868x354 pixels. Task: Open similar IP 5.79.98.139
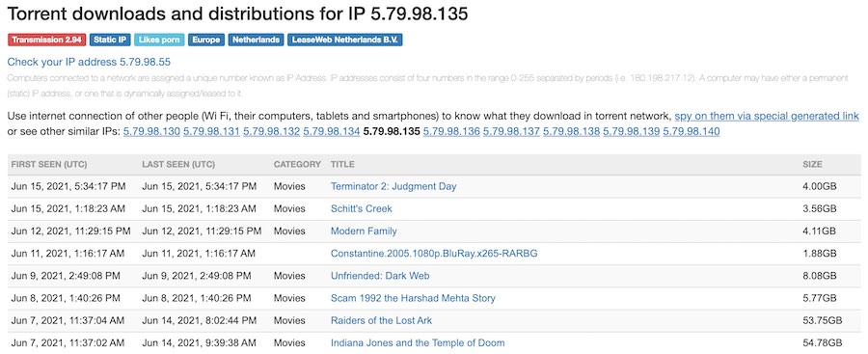[x=632, y=132]
